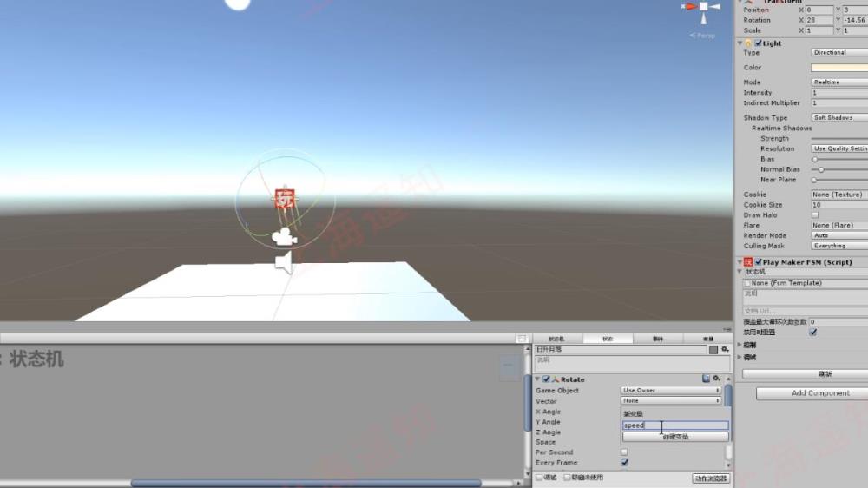Click the FSM graph horizontal scrollbar
The width and height of the screenshot is (868, 488).
306,483
